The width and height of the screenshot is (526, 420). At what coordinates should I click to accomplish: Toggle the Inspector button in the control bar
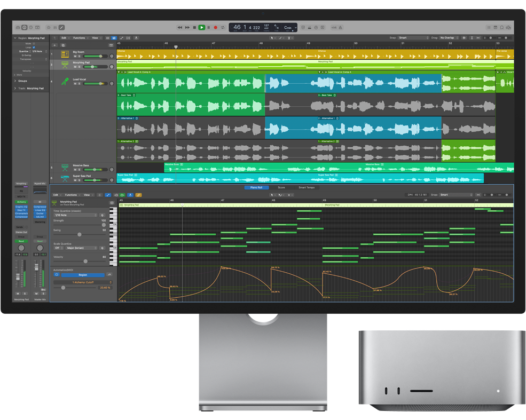click(25, 28)
